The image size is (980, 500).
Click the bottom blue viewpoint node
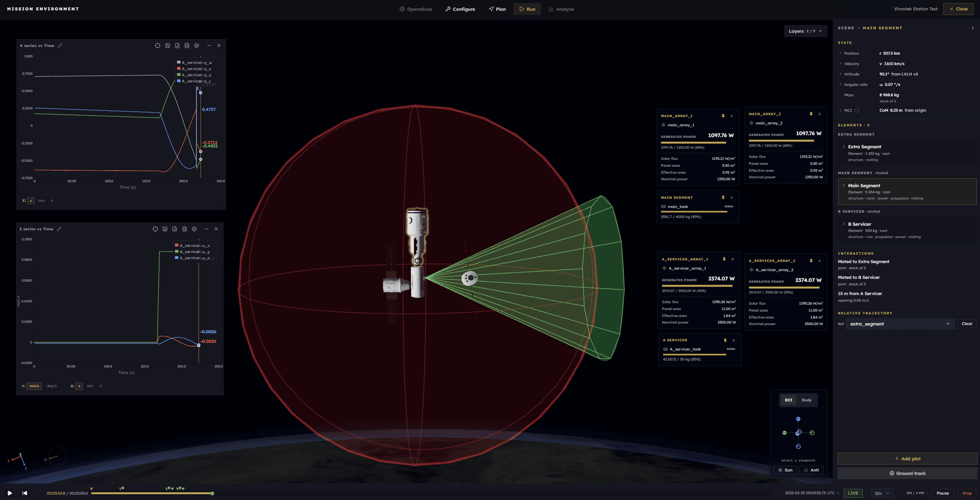click(798, 446)
